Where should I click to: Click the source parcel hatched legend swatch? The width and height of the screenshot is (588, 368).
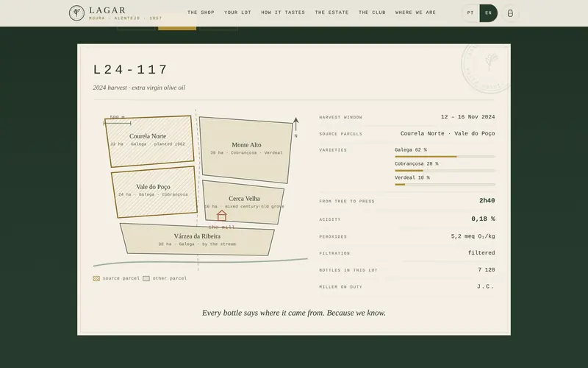point(96,279)
